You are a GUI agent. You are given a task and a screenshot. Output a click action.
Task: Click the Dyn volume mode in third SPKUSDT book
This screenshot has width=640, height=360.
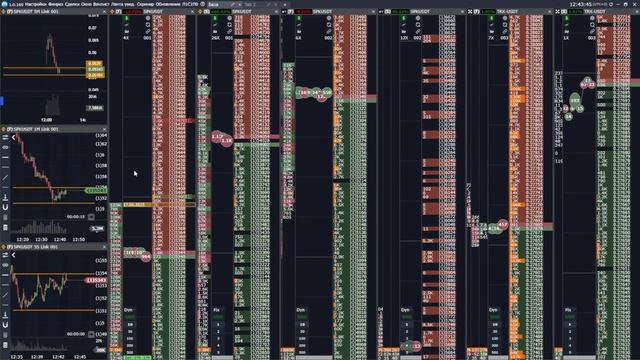pyautogui.click(x=301, y=310)
